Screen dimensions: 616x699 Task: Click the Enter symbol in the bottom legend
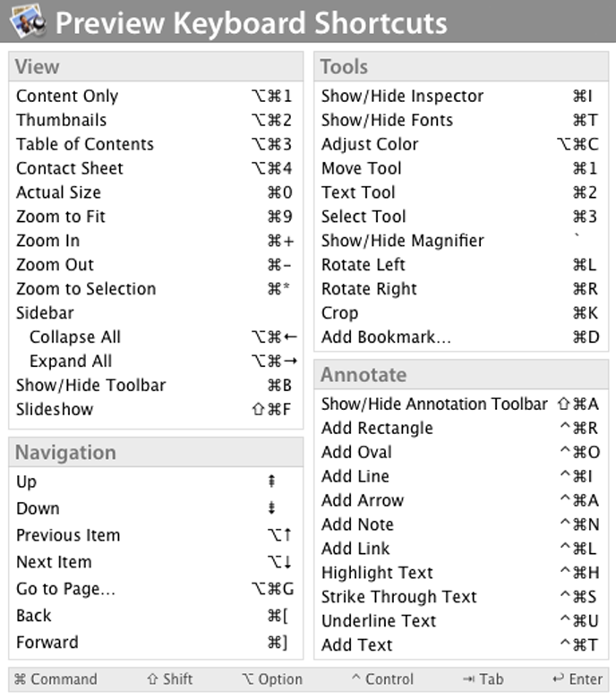[558, 679]
